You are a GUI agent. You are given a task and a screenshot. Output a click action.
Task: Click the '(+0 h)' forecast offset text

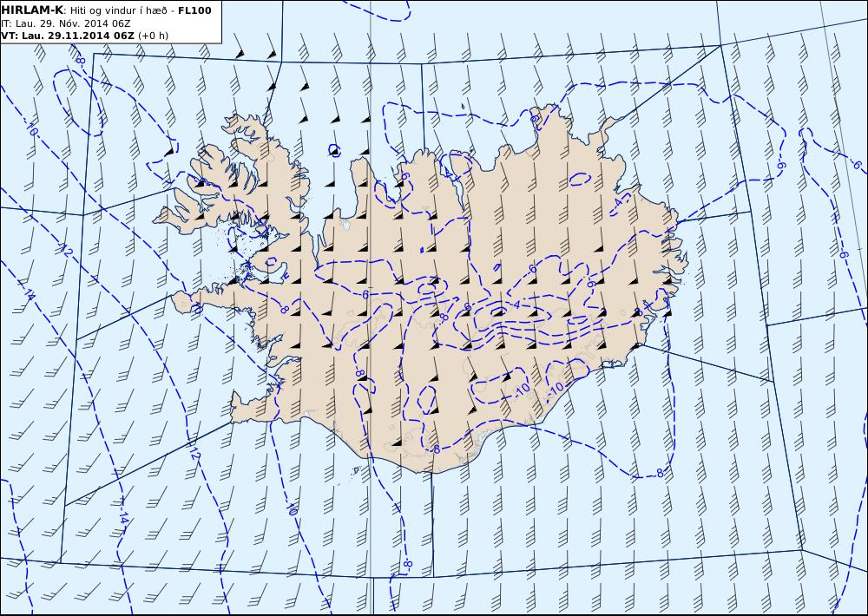[154, 36]
